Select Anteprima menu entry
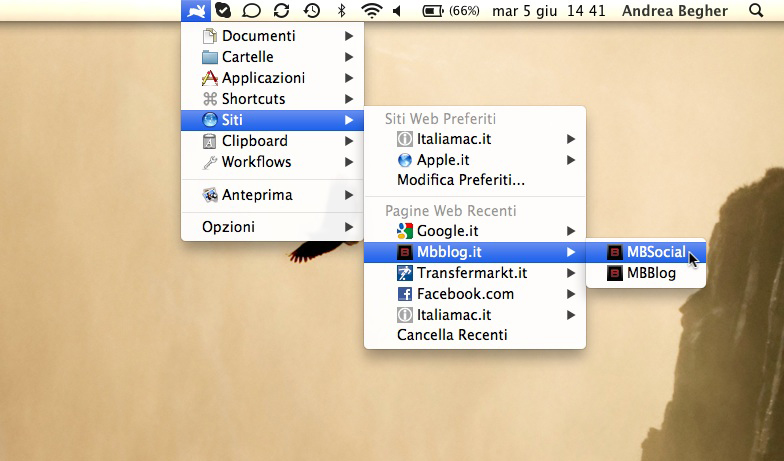Screen dimensions: 784x461 pyautogui.click(x=272, y=195)
